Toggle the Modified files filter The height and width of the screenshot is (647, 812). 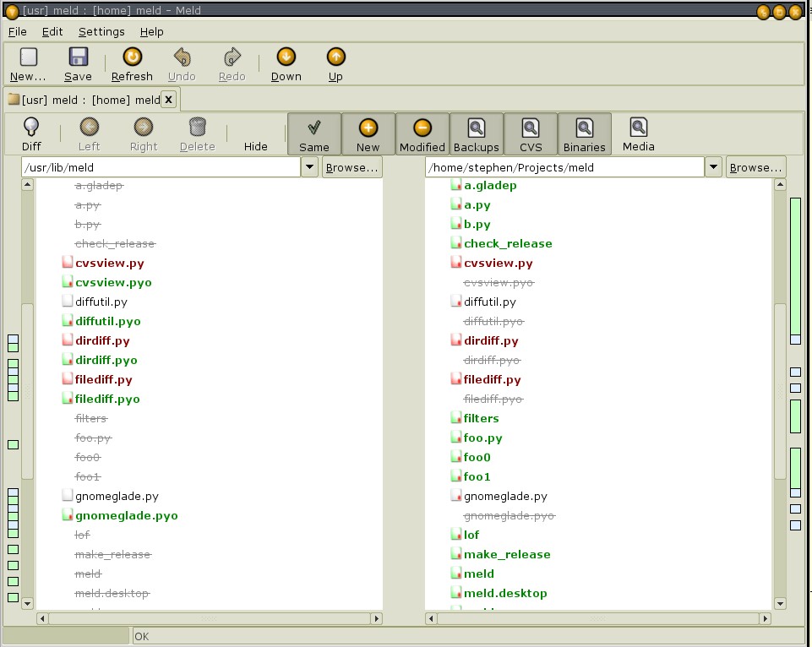click(x=422, y=134)
